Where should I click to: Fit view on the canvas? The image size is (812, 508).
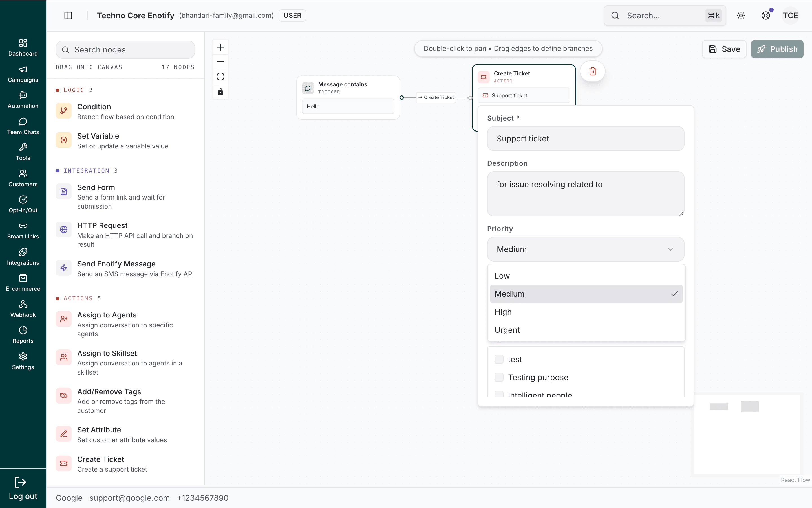pos(220,76)
